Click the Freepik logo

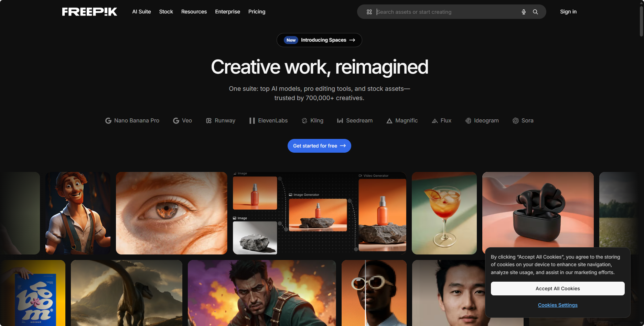(x=89, y=12)
